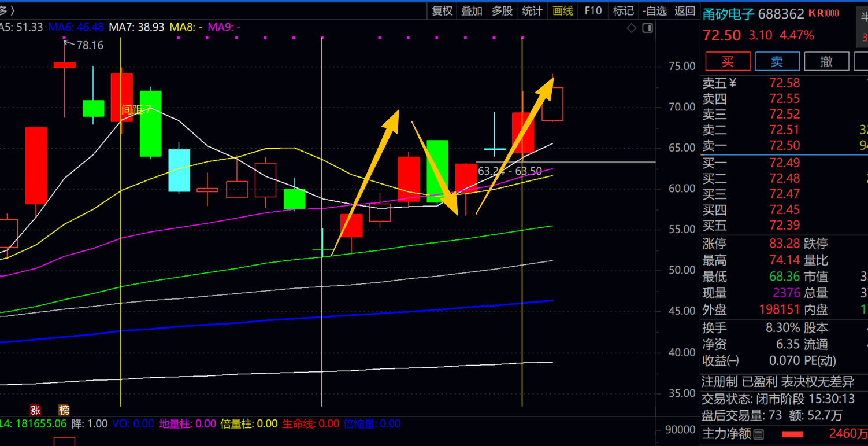Click the 最高 value 74.14
The image size is (868, 446).
(784, 260)
